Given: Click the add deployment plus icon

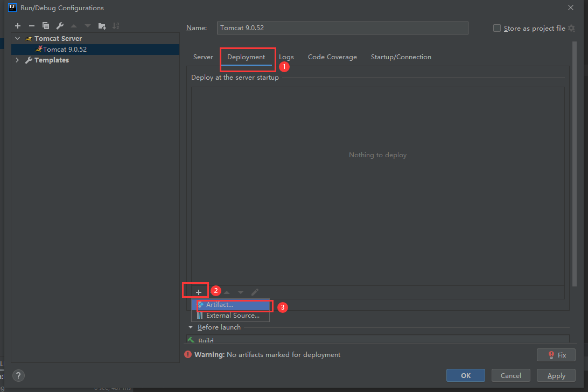Looking at the screenshot, I should point(198,292).
